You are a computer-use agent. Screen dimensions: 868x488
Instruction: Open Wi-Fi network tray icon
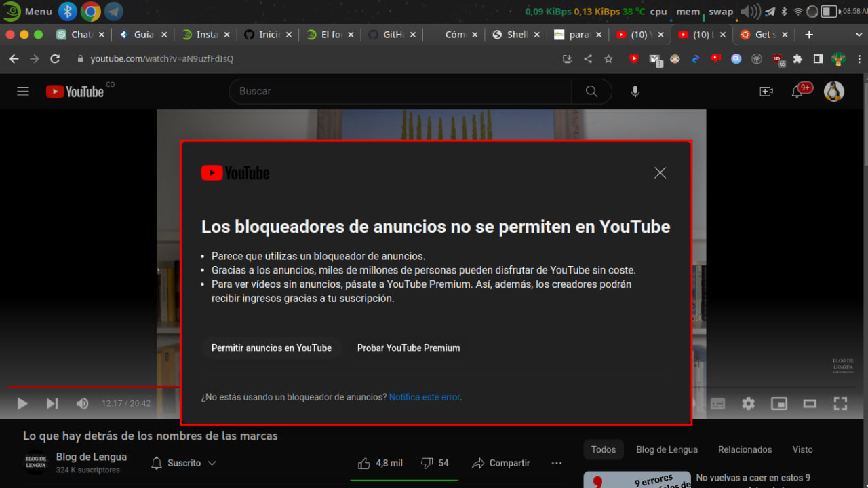coord(798,12)
